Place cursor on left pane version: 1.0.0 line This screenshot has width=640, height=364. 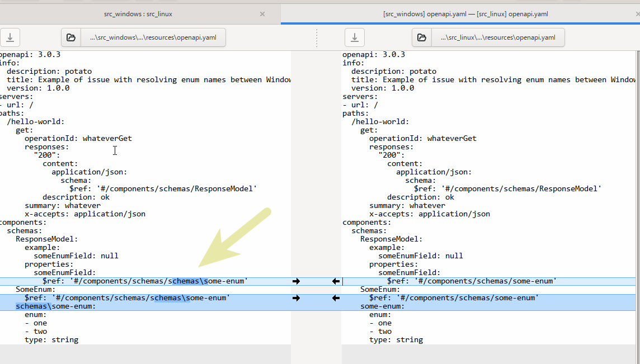click(46, 88)
